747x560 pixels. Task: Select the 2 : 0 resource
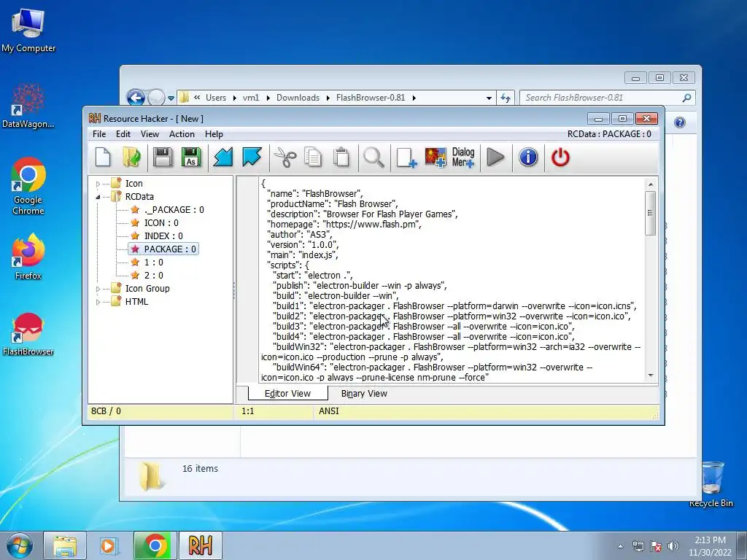point(153,275)
